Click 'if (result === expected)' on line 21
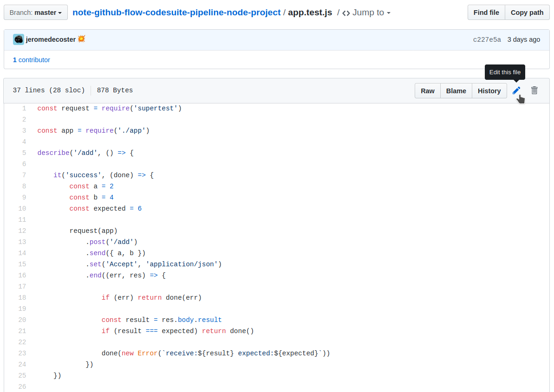554x392 pixels. click(x=150, y=331)
